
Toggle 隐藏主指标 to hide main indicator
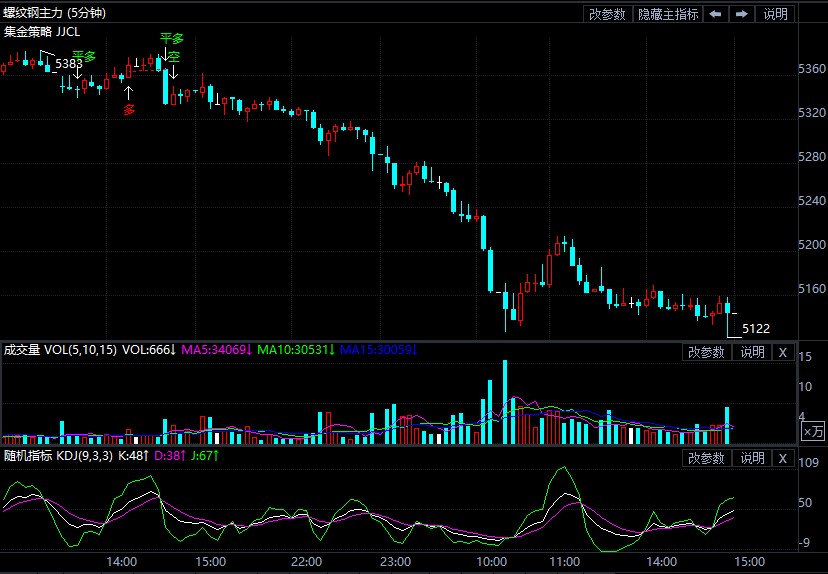pyautogui.click(x=668, y=14)
